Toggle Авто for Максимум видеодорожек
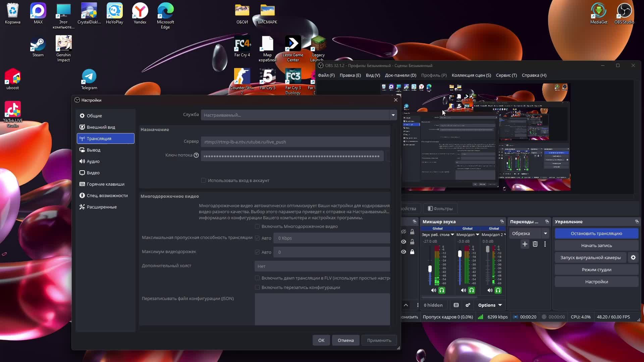The height and width of the screenshot is (362, 644). click(x=257, y=252)
